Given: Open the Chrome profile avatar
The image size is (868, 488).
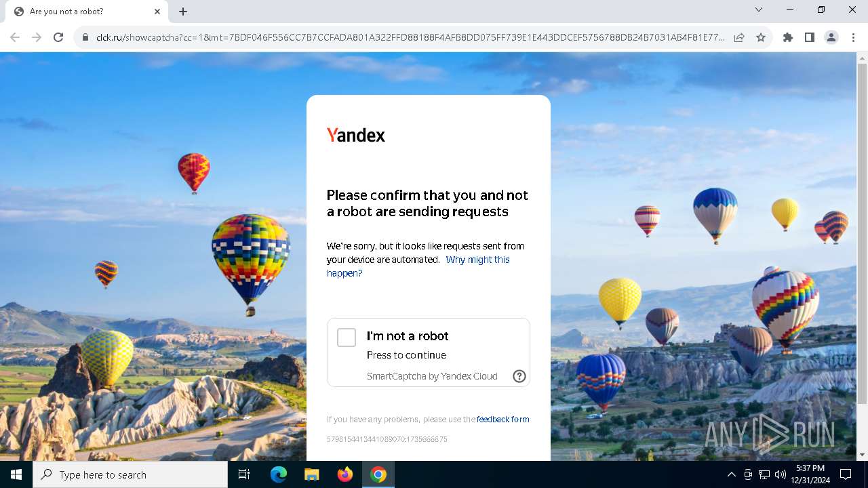Looking at the screenshot, I should [x=831, y=37].
